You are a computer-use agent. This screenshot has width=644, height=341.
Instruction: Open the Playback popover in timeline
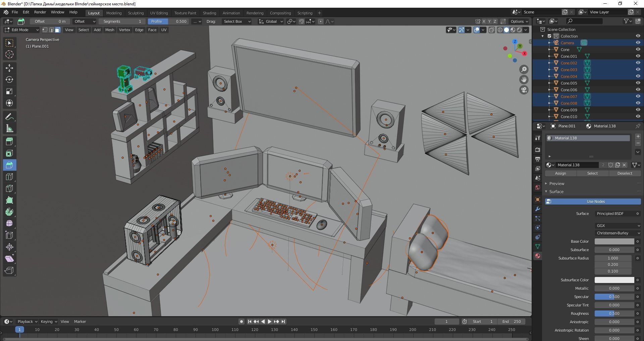coord(27,322)
